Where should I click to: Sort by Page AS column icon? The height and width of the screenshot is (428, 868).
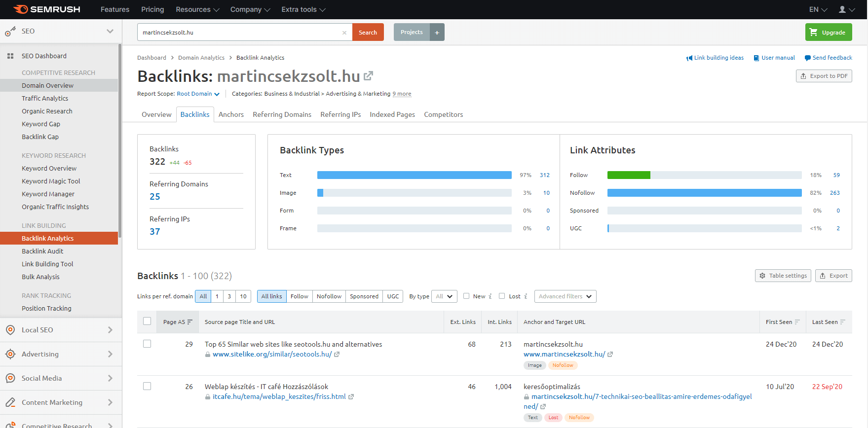(189, 322)
